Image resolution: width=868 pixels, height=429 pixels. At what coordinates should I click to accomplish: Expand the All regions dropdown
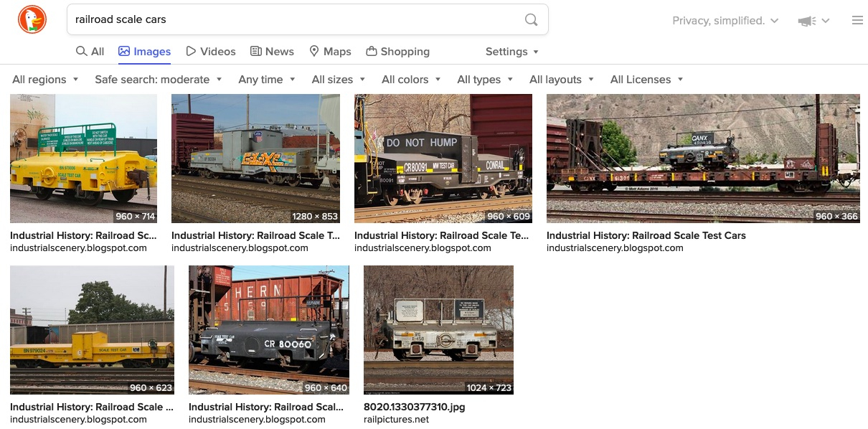[x=46, y=80]
